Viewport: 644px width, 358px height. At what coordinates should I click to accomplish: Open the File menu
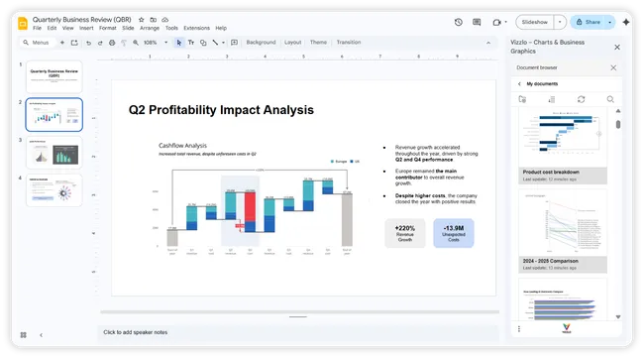tap(37, 28)
